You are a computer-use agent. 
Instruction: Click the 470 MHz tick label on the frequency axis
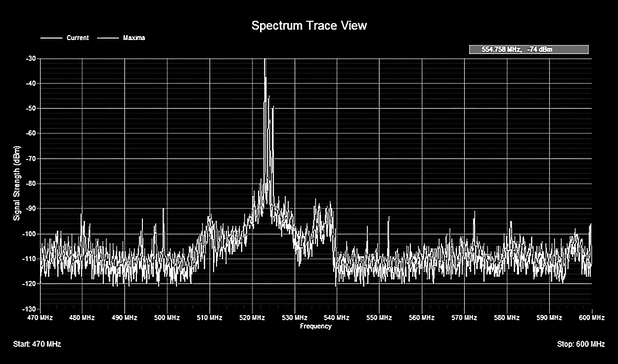(41, 318)
